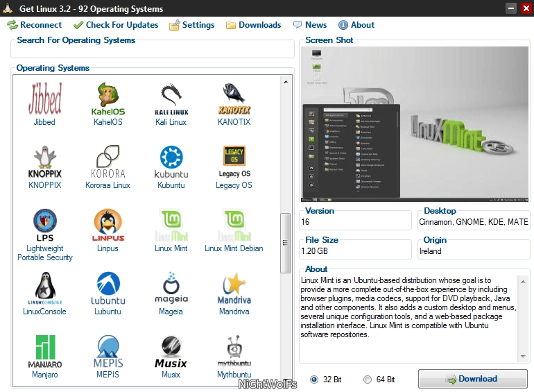The width and height of the screenshot is (534, 392).
Task: Select the Lubuntu icon
Action: 108,288
